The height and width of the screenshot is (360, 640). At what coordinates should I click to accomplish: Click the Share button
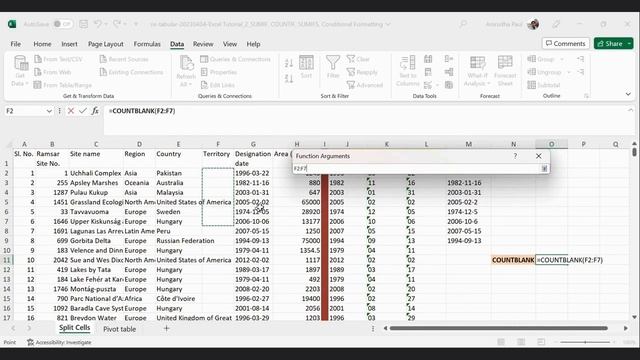tap(610, 44)
